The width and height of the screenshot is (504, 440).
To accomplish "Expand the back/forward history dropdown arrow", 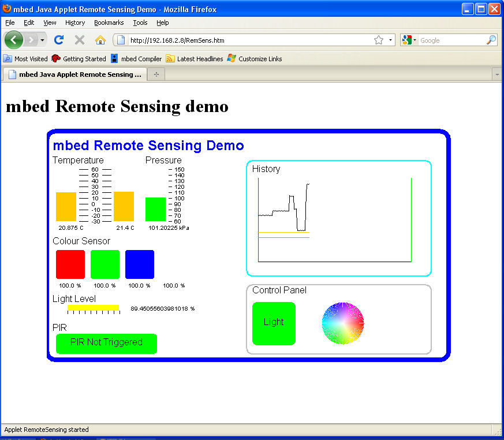I will coord(42,40).
